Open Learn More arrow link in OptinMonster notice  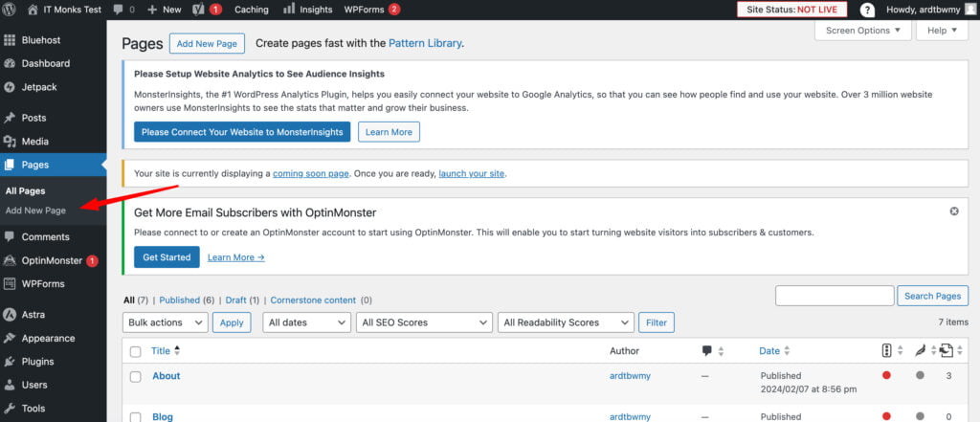236,257
